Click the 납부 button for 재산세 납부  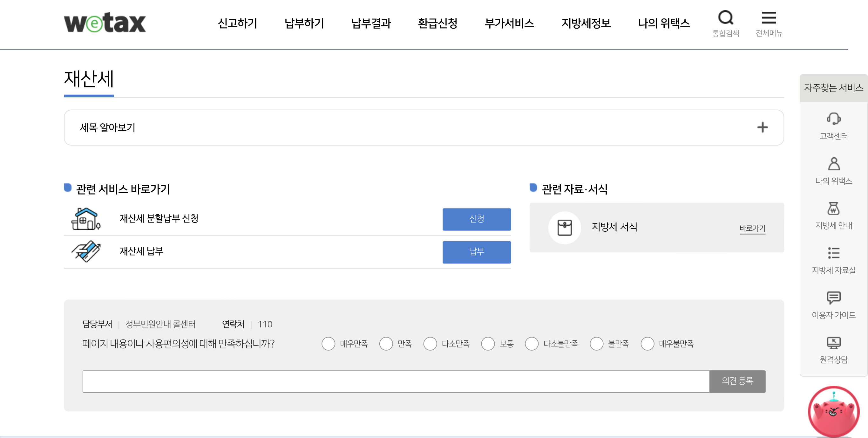[x=477, y=252]
